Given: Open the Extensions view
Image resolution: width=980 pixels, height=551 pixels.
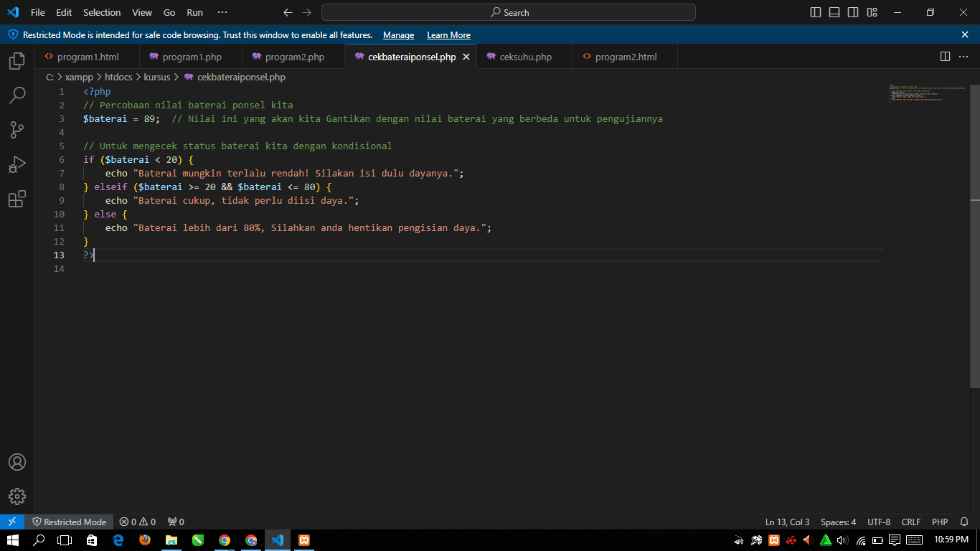Looking at the screenshot, I should point(17,199).
